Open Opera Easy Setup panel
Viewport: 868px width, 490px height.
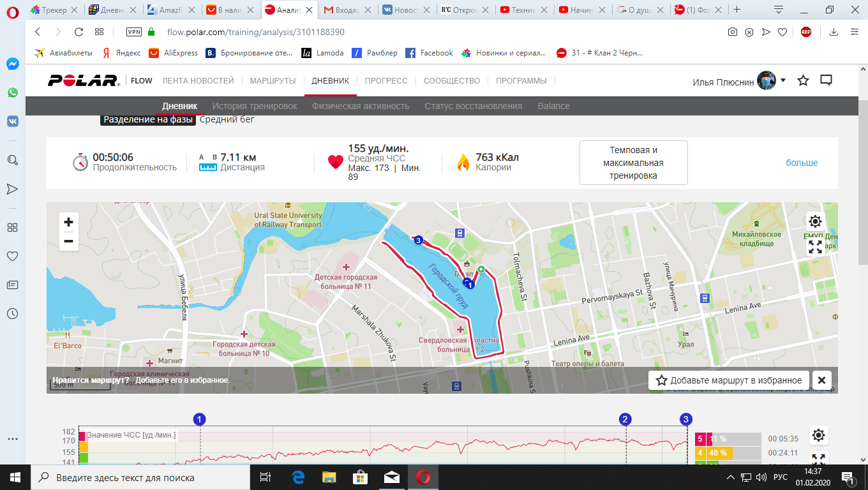(855, 32)
